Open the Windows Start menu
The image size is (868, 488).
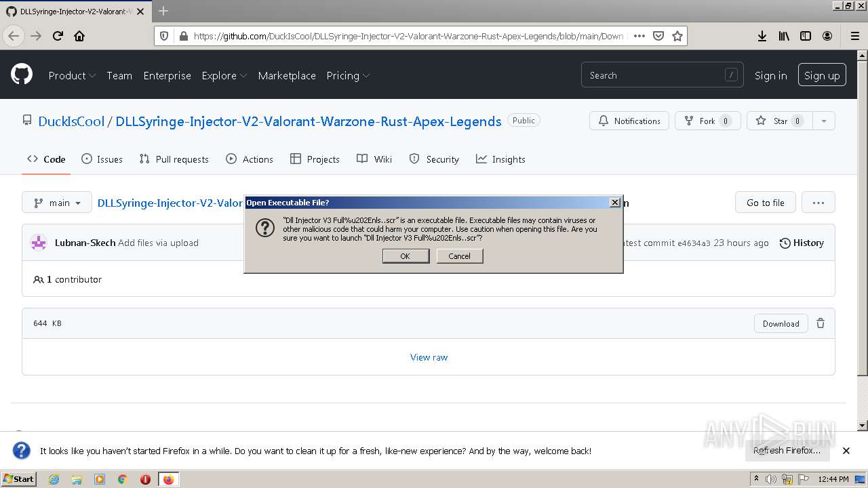pyautogui.click(x=19, y=479)
